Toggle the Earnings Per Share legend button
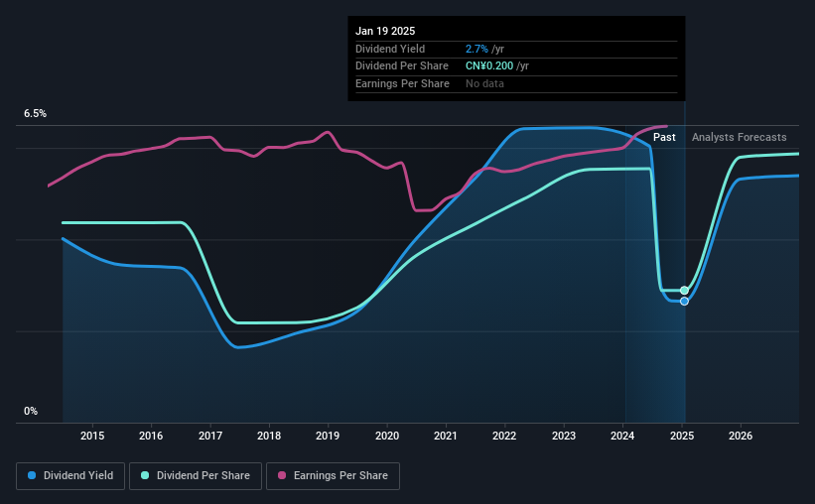The height and width of the screenshot is (504, 815). pyautogui.click(x=333, y=476)
